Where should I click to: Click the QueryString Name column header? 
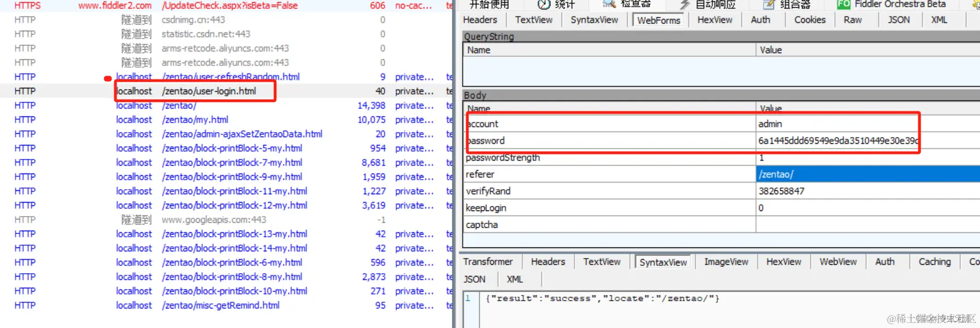click(x=610, y=50)
